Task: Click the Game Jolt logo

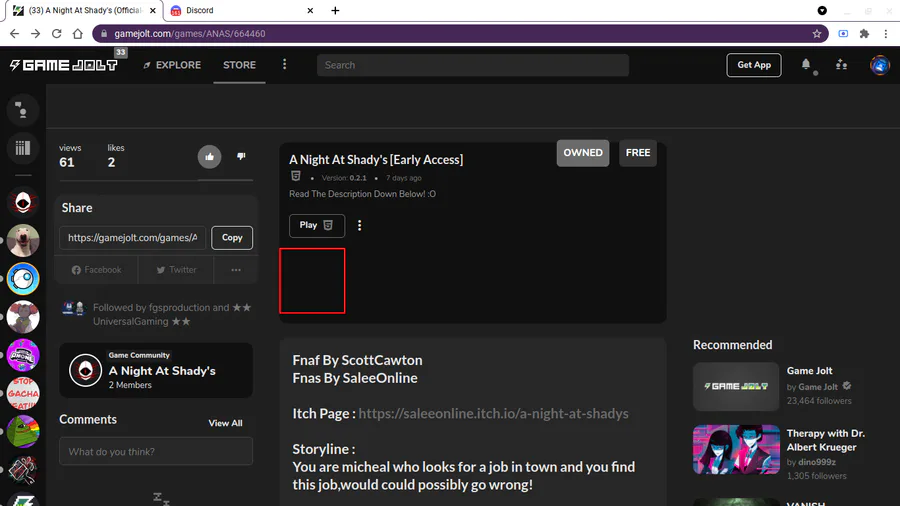Action: [x=64, y=65]
